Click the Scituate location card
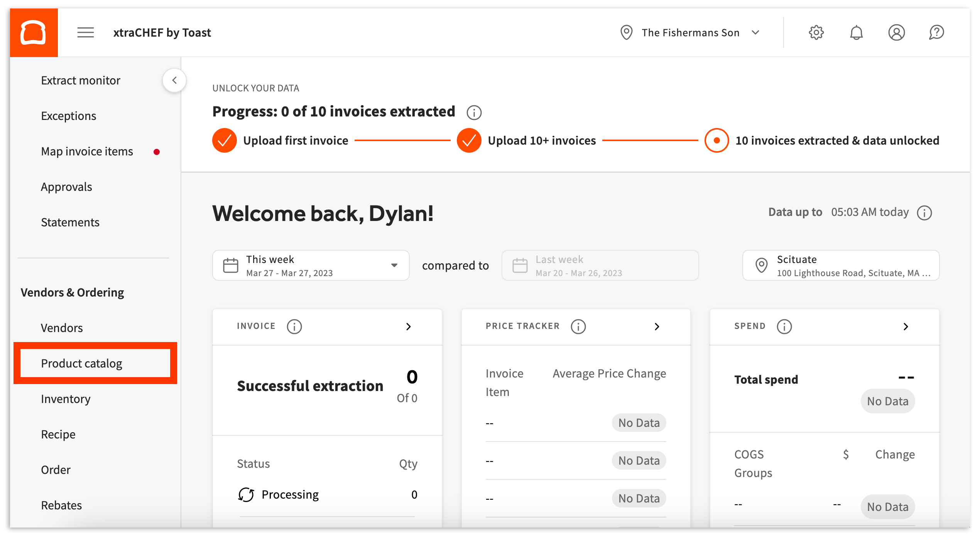Screen dimensions: 980x536 841,265
